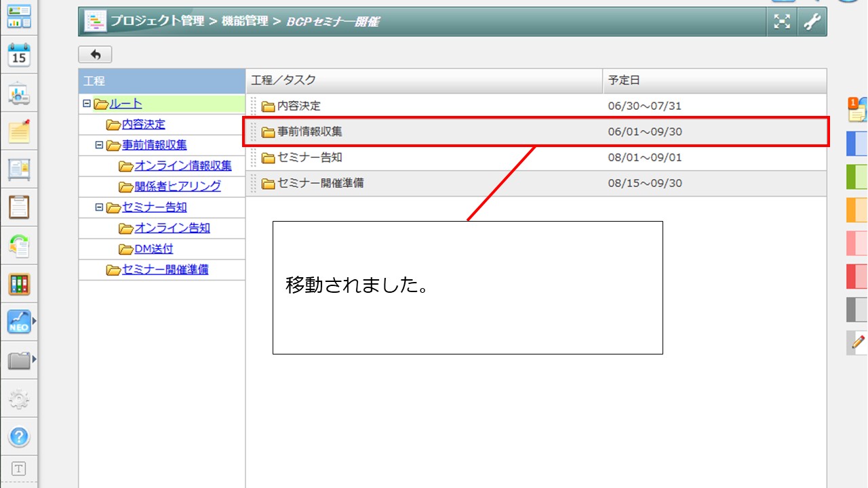The width and height of the screenshot is (868, 488).
Task: Select ルート in the process tree
Action: point(126,104)
